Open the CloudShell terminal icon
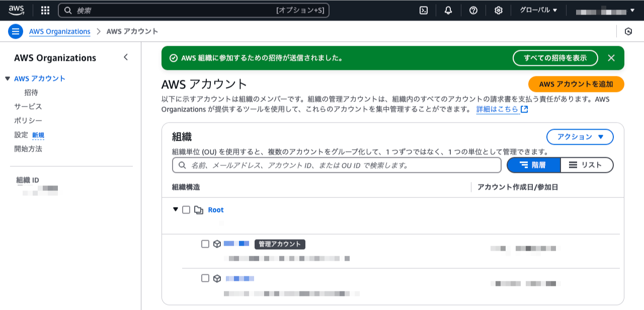Image resolution: width=644 pixels, height=310 pixels. point(424,10)
